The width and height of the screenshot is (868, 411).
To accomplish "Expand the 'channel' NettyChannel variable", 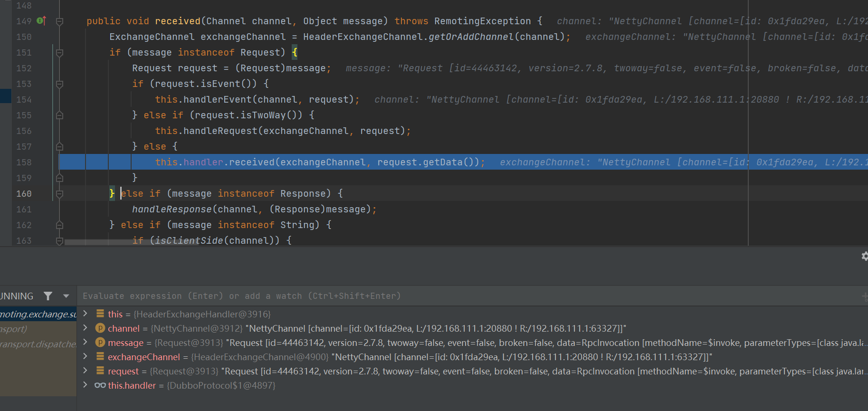I will 85,328.
